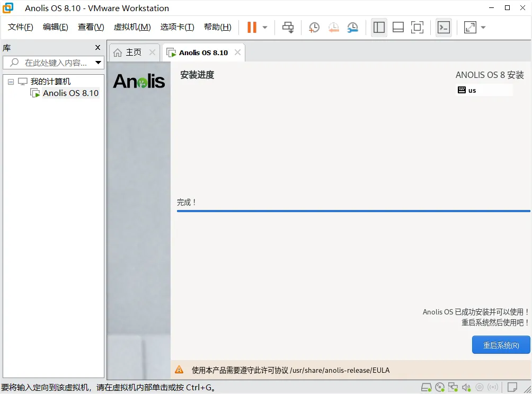532x394 pixels.
Task: Click the network adapter status icon
Action: [453, 387]
